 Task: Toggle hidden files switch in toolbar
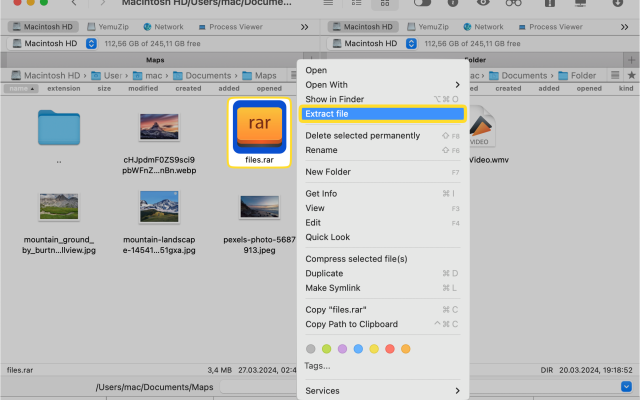[x=422, y=3]
